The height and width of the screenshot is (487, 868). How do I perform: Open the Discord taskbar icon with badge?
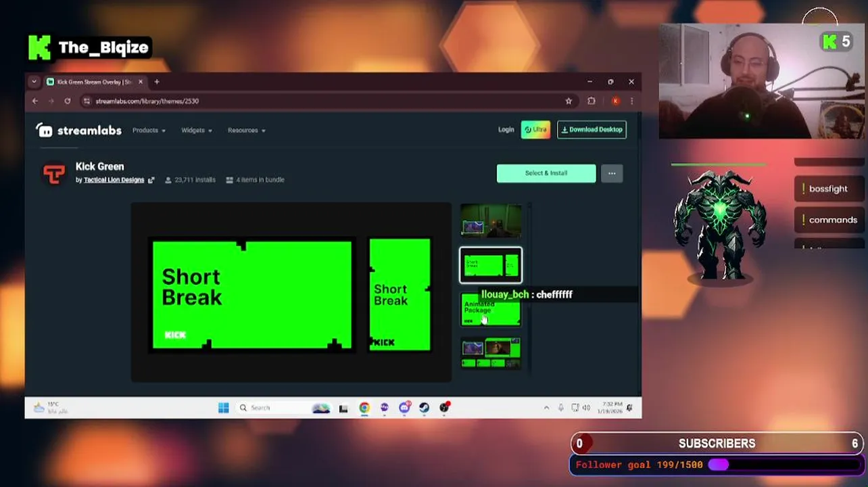[x=404, y=408]
